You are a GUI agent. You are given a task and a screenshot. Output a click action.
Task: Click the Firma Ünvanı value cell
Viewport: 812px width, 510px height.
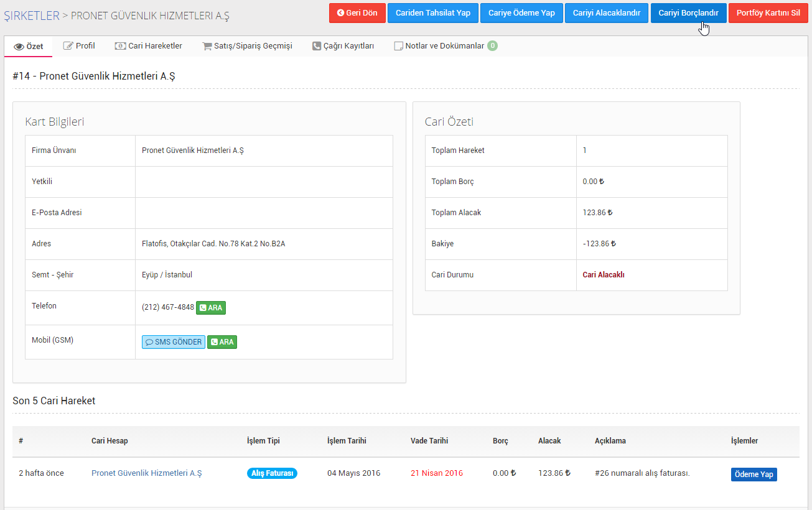click(x=264, y=151)
